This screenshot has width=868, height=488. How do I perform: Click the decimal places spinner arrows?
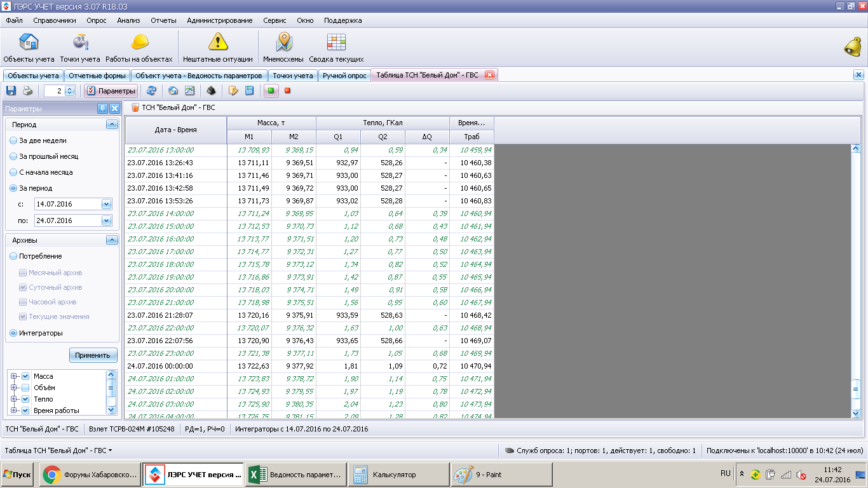point(70,91)
